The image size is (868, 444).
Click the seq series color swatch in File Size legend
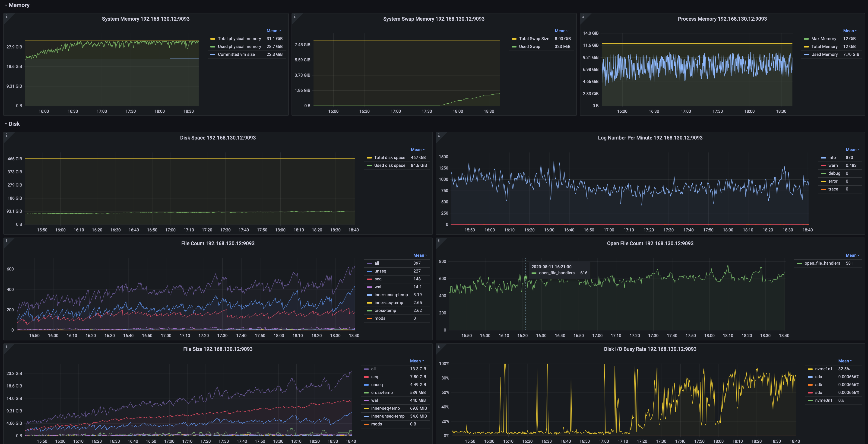click(366, 377)
